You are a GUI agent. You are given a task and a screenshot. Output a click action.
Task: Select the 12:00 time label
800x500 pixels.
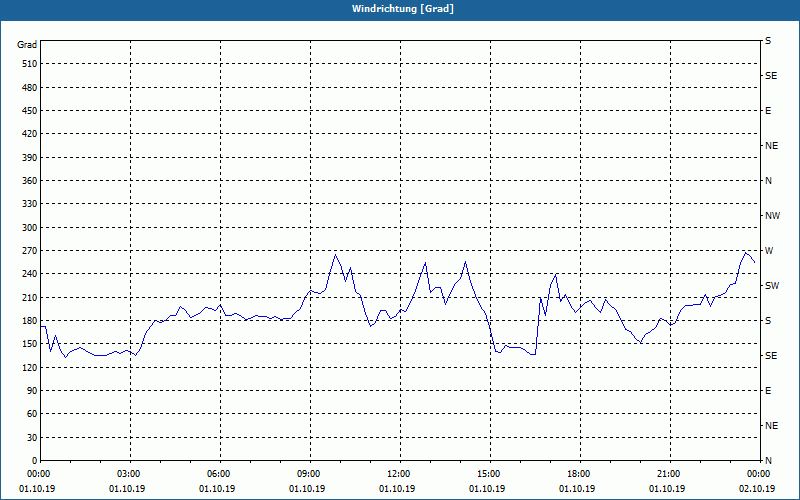point(398,474)
